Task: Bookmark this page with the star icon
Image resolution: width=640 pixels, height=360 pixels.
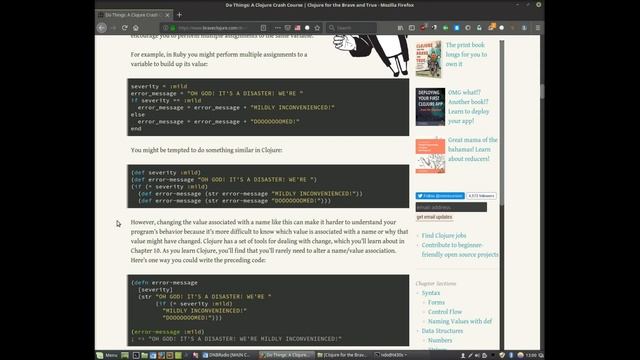Action: click(x=317, y=28)
